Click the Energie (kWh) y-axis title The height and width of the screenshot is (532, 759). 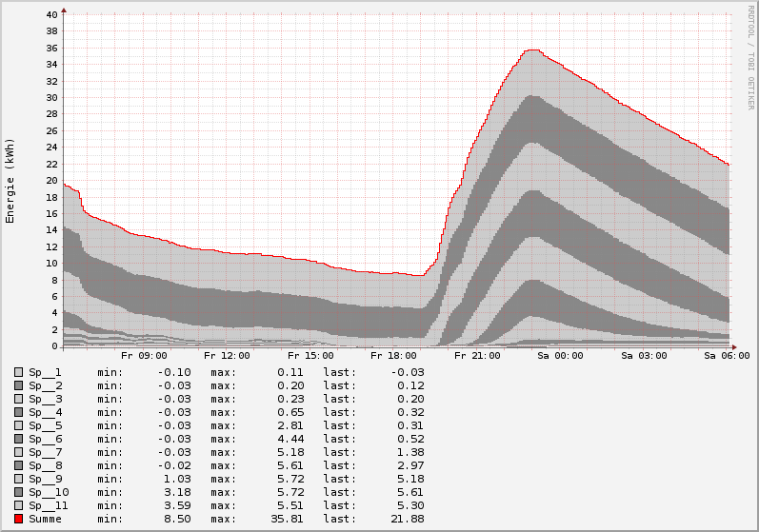[x=10, y=181]
